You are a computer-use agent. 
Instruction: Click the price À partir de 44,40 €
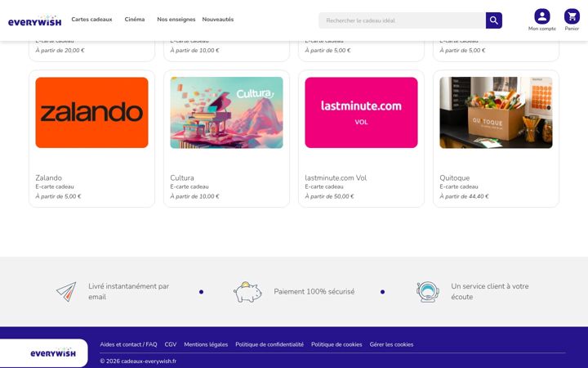point(464,196)
